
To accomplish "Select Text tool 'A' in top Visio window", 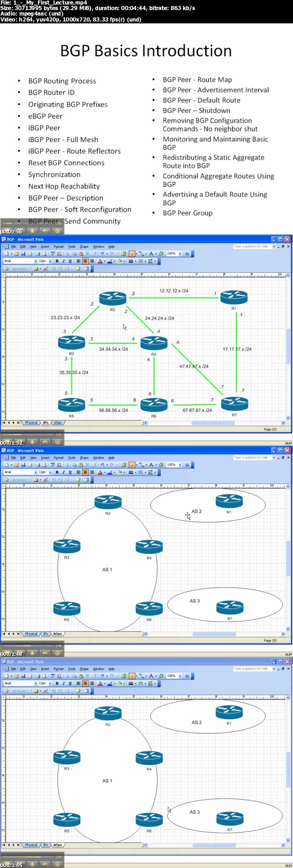I will click(x=151, y=253).
